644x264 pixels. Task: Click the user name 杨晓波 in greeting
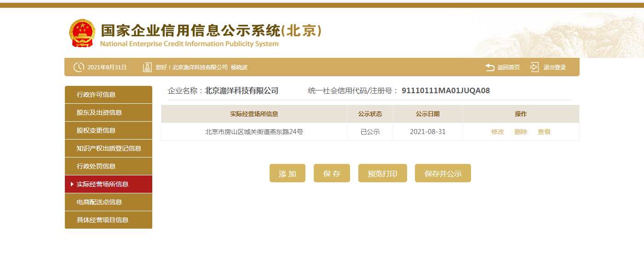pos(239,67)
